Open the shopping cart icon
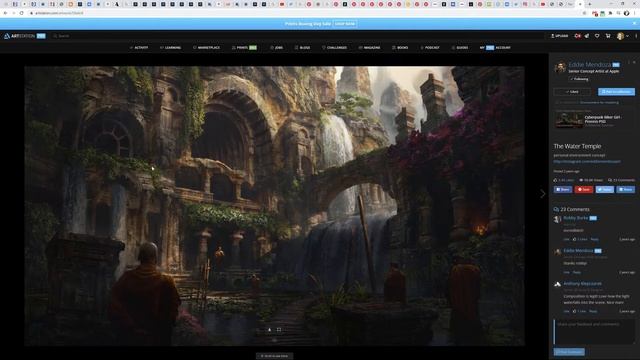 click(608, 36)
